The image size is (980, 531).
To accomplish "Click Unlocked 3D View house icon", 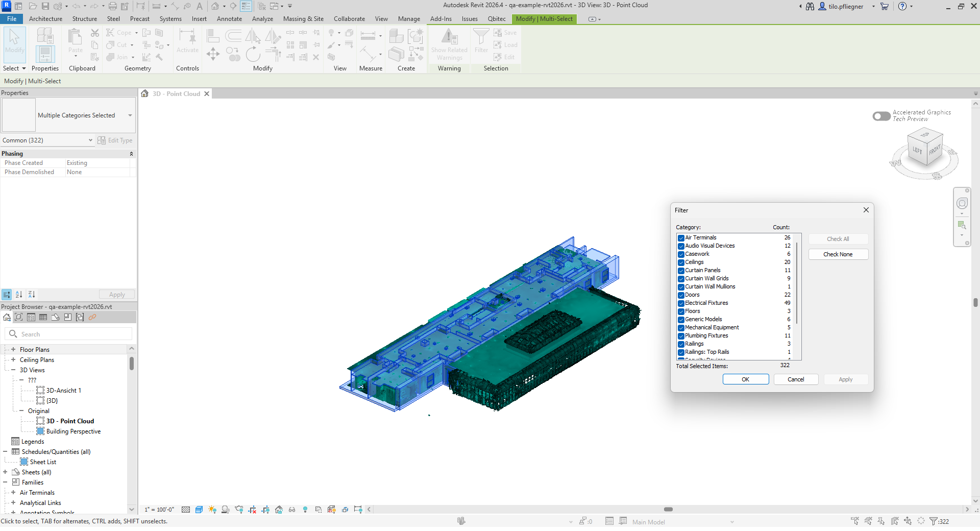I will click(x=279, y=510).
